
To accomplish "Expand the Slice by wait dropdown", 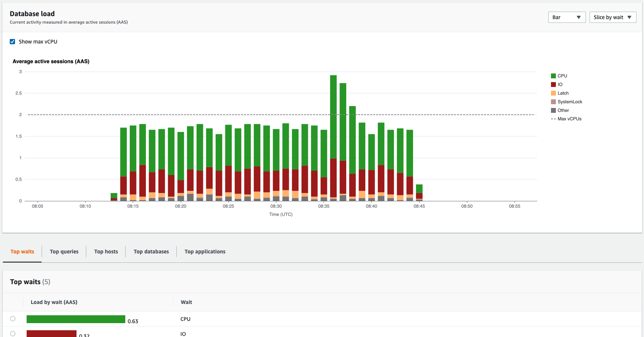I will click(x=612, y=17).
